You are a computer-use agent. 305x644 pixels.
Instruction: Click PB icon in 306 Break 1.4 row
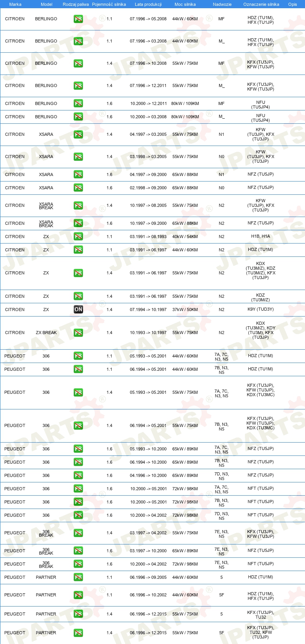[x=78, y=533]
